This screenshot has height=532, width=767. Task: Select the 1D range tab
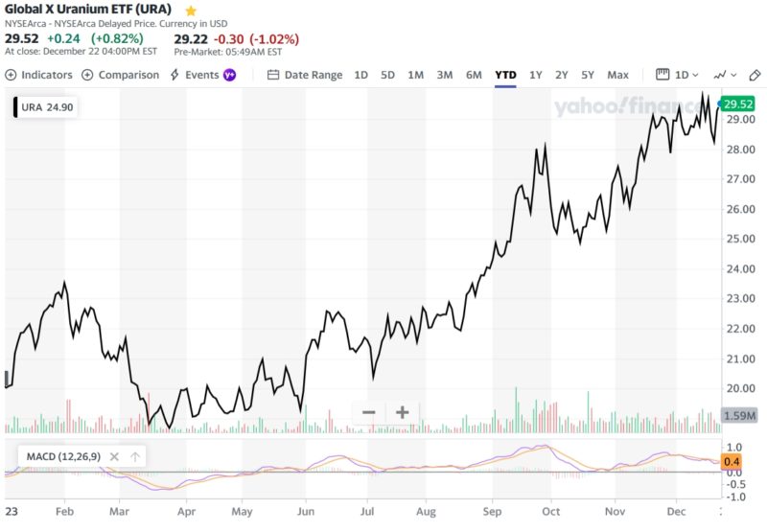(361, 75)
